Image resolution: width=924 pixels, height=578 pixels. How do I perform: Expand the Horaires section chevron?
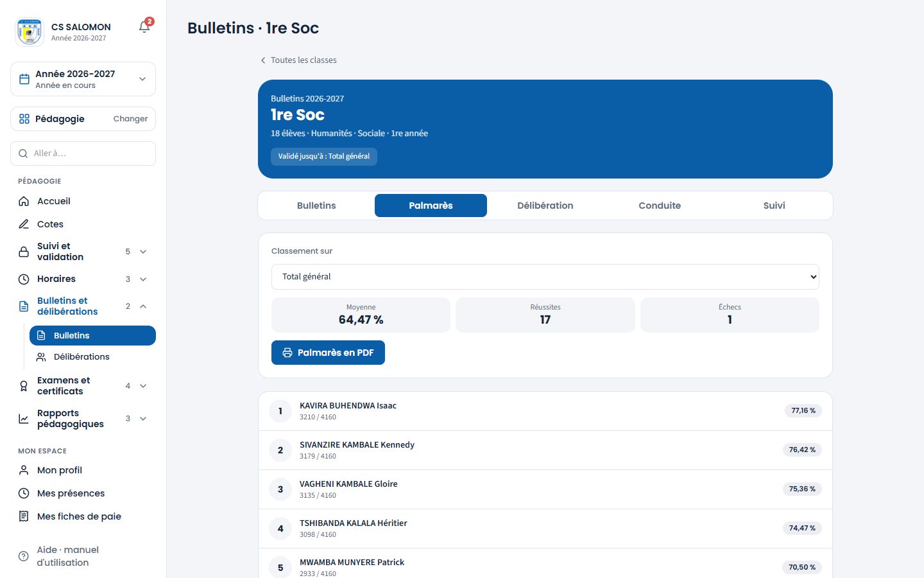pyautogui.click(x=143, y=279)
